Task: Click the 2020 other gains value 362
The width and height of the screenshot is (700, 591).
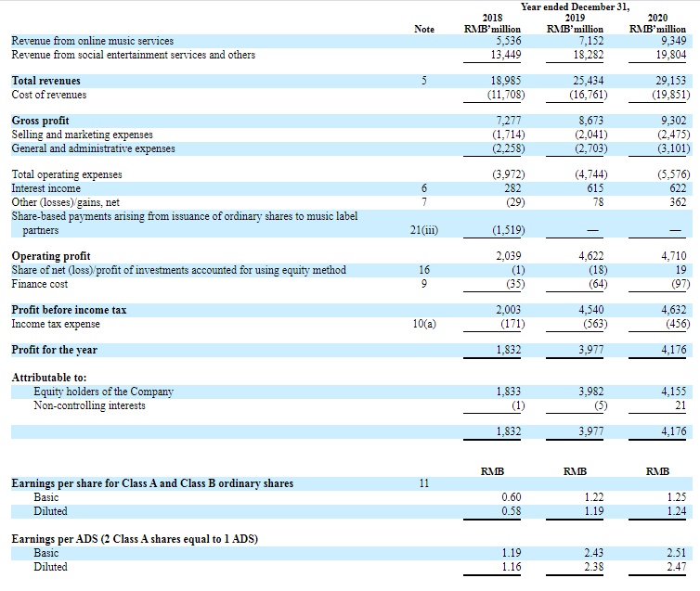Action: (678, 202)
